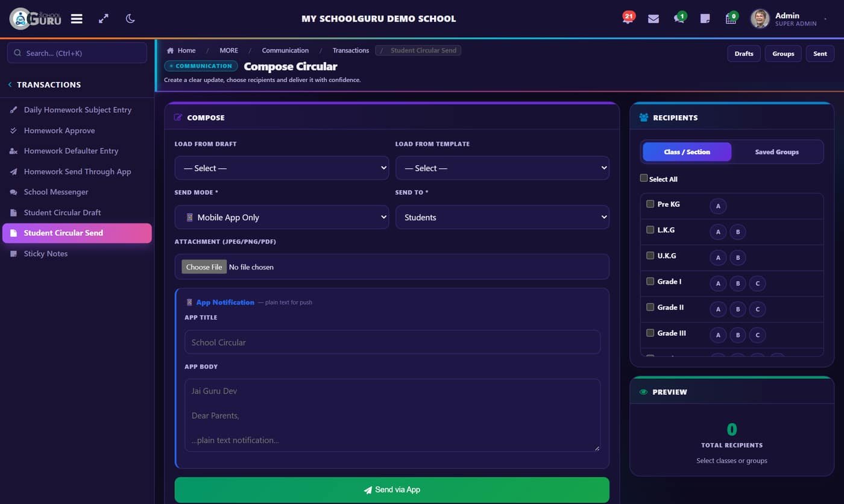Click the Choose File attachment button
Viewport: 844px width, 504px height.
[x=204, y=267]
